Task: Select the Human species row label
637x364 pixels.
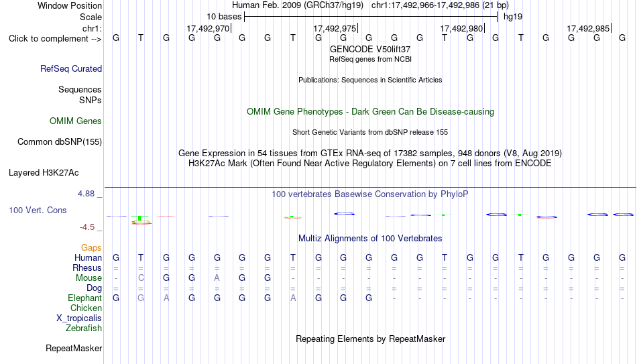Action: click(x=88, y=258)
